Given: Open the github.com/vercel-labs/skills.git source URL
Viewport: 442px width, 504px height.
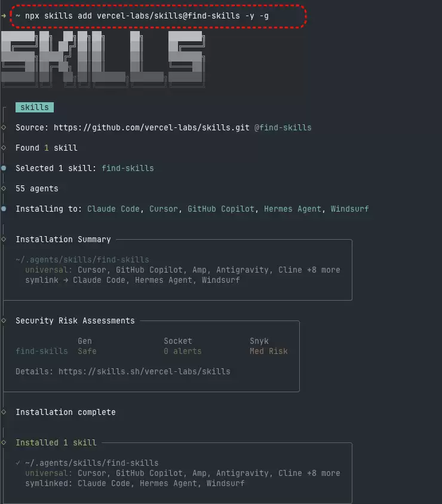Looking at the screenshot, I should coord(151,127).
